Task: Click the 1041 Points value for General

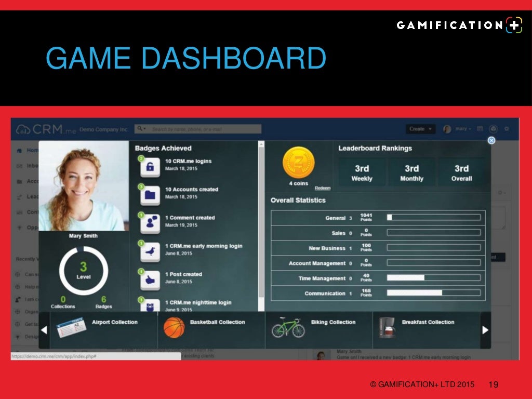Action: [366, 217]
